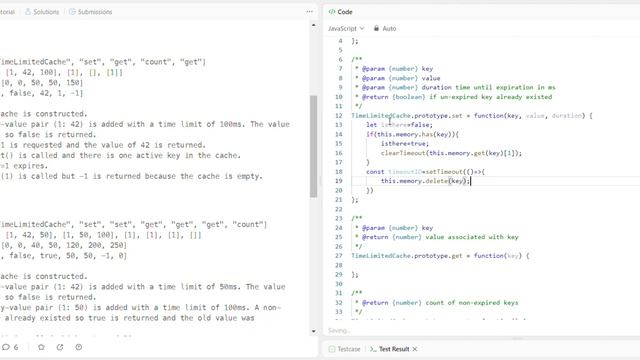
Task: Toggle the Auto setting label
Action: [x=389, y=29]
